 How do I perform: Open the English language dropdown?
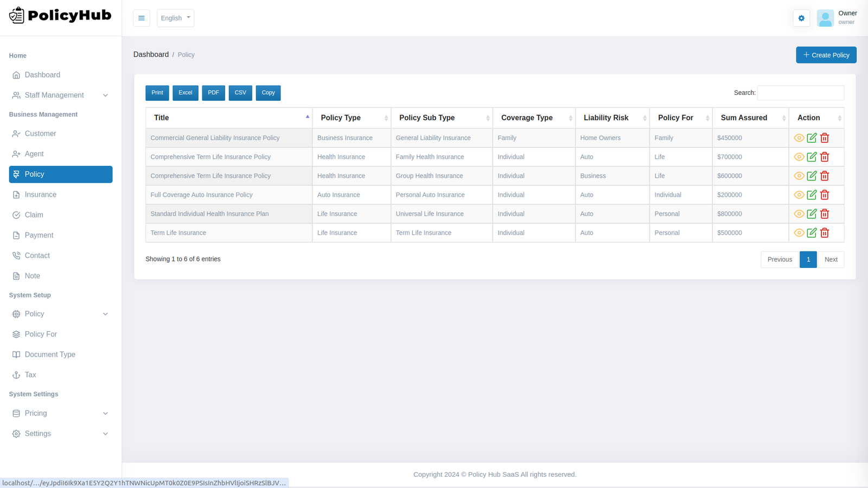pyautogui.click(x=175, y=18)
